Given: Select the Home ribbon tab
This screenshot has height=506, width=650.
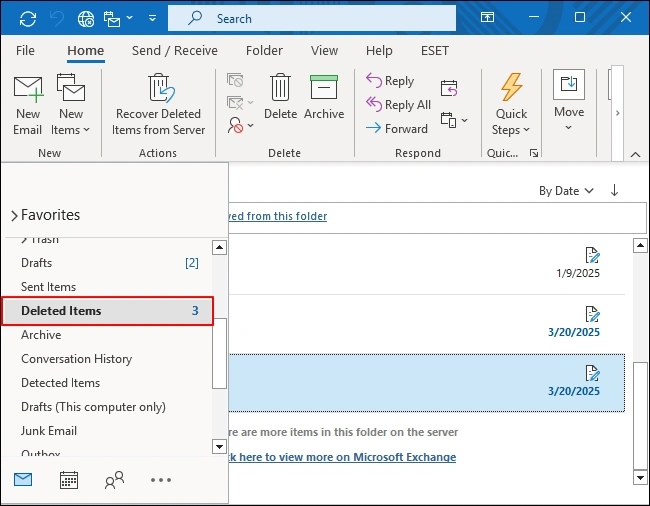Looking at the screenshot, I should (86, 51).
